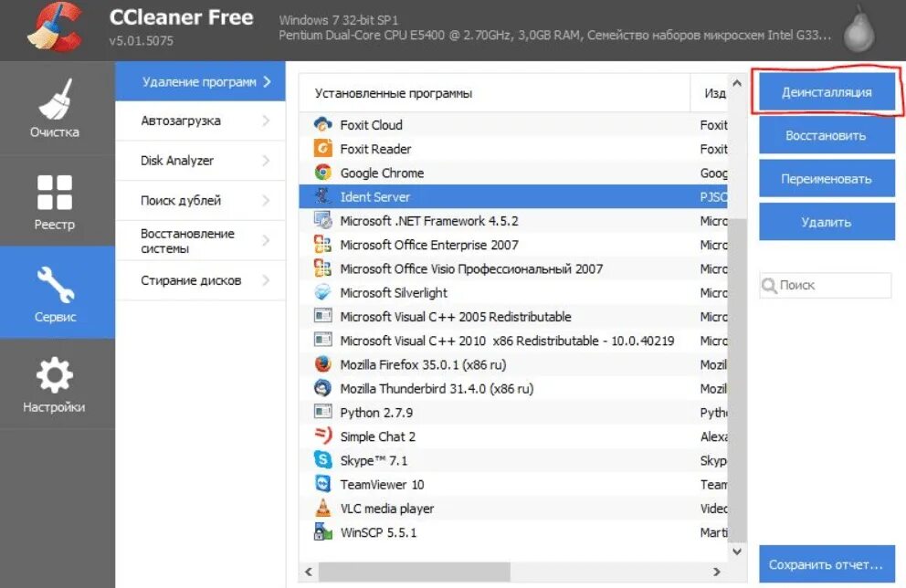Select the Google Chrome row text
The height and width of the screenshot is (588, 906).
382,173
